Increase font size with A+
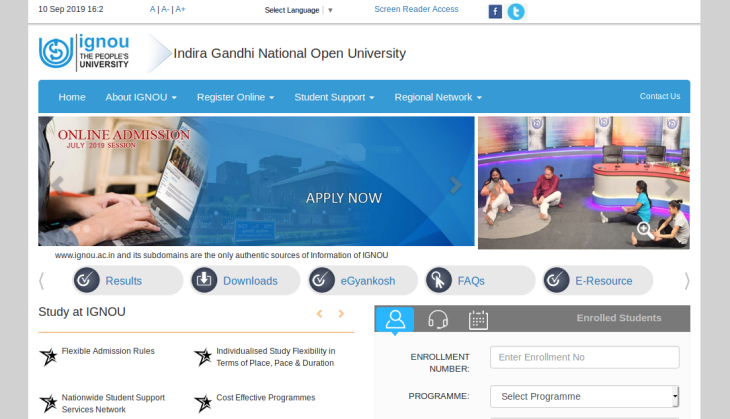 pyautogui.click(x=180, y=9)
